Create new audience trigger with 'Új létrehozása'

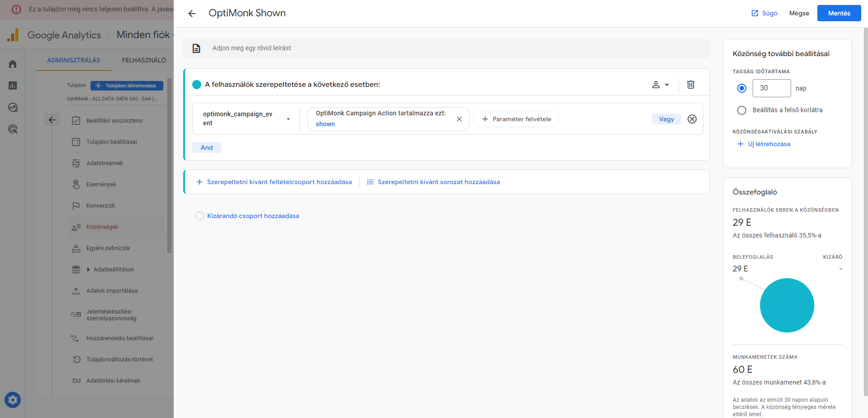[x=764, y=144]
